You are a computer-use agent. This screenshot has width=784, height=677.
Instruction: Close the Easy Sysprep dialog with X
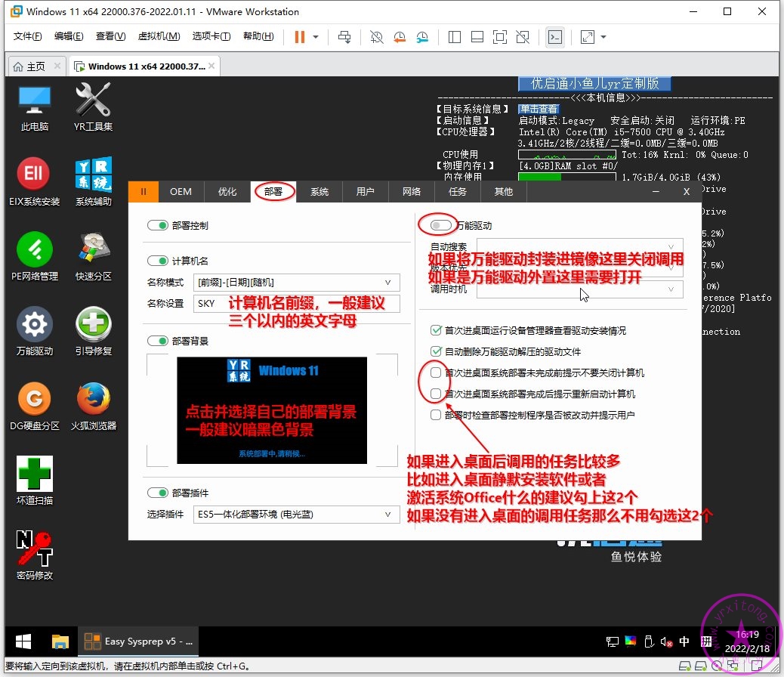pyautogui.click(x=687, y=192)
